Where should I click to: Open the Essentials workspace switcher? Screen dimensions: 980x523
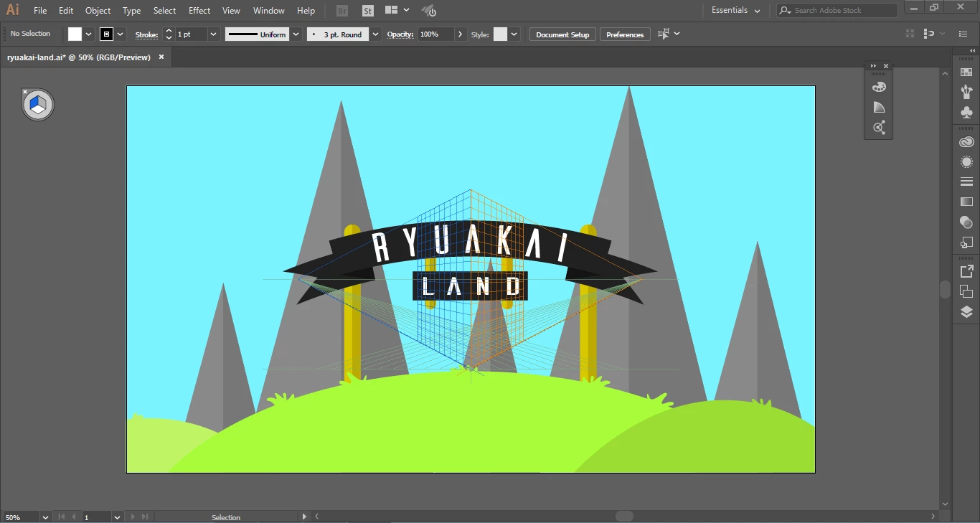(x=735, y=11)
